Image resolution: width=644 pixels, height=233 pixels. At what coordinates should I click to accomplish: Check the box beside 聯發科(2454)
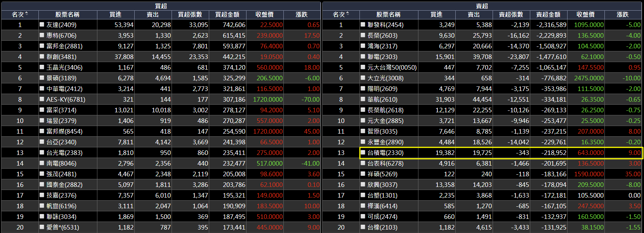(x=363, y=24)
